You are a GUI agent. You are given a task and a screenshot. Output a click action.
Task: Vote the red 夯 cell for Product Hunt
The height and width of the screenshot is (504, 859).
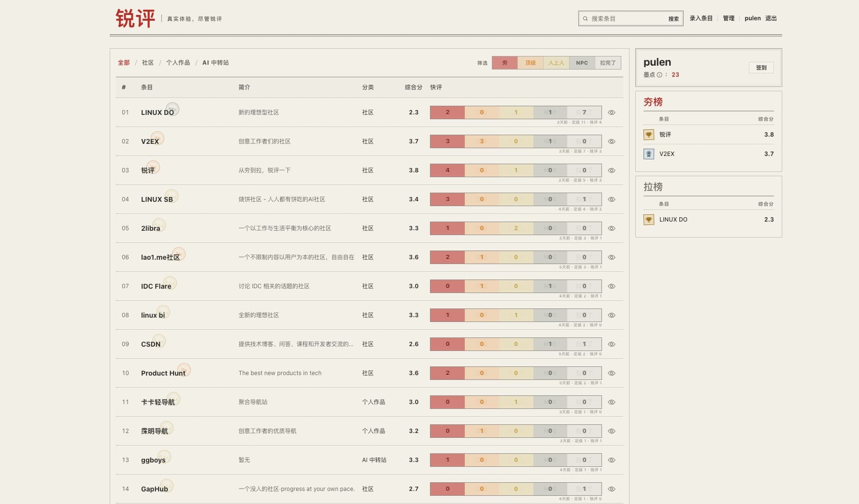[447, 373]
